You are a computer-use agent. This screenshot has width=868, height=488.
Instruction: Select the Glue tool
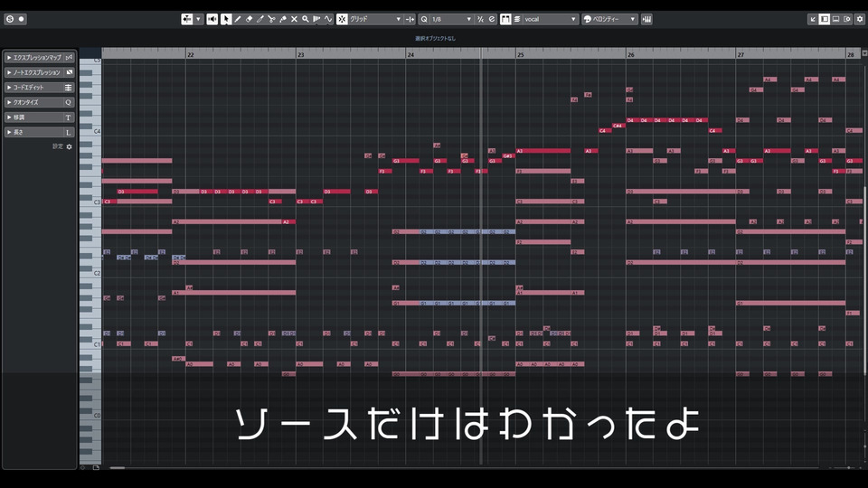[283, 19]
